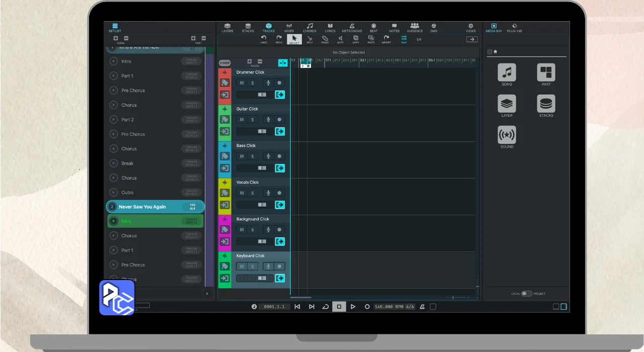644x352 pixels.
Task: Open the DMX view
Action: click(x=434, y=27)
